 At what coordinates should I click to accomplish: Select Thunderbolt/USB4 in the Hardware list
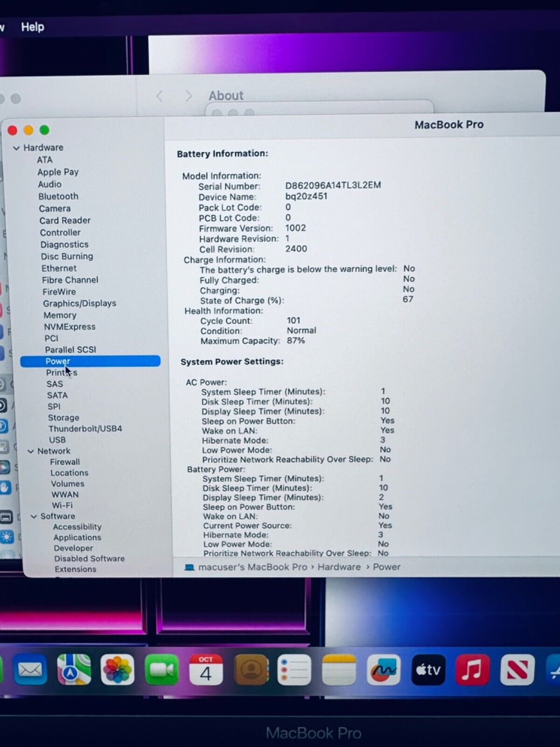85,429
